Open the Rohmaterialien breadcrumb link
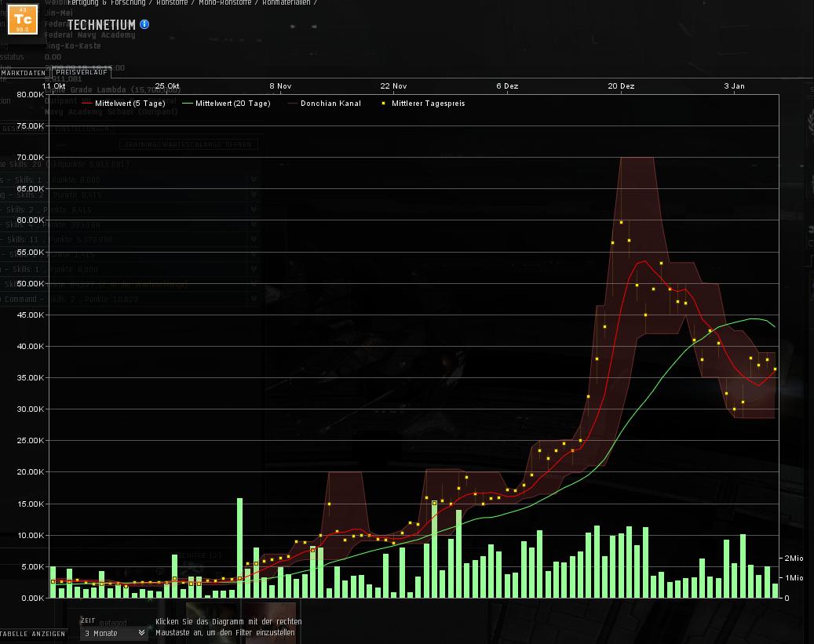 coord(286,2)
